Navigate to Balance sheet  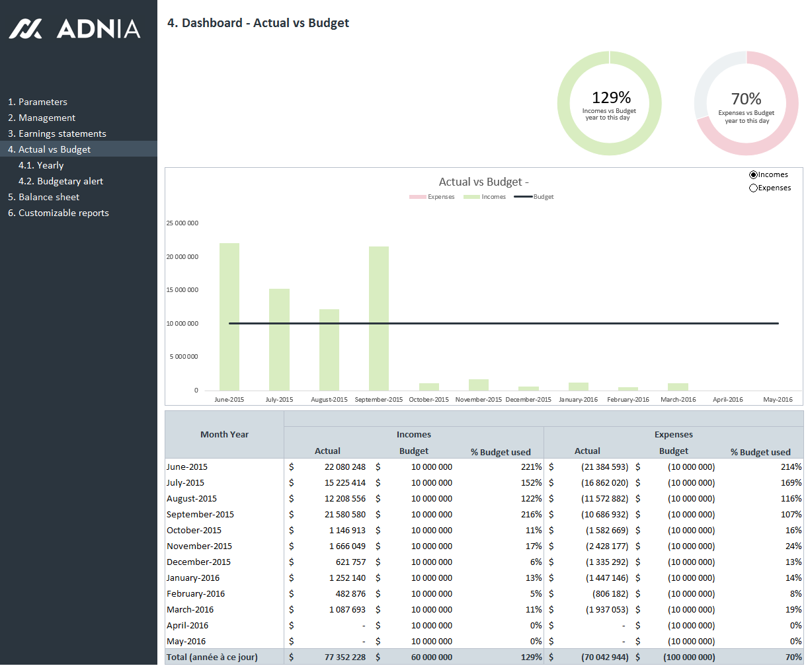pyautogui.click(x=44, y=197)
